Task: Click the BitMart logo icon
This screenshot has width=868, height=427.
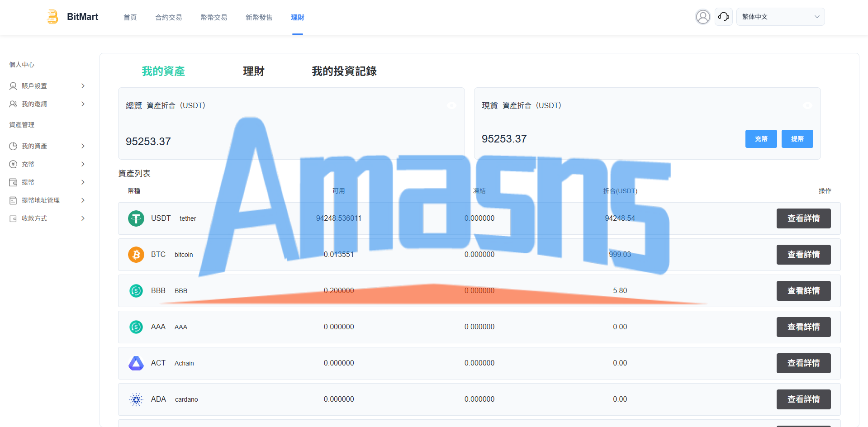Action: 53,17
